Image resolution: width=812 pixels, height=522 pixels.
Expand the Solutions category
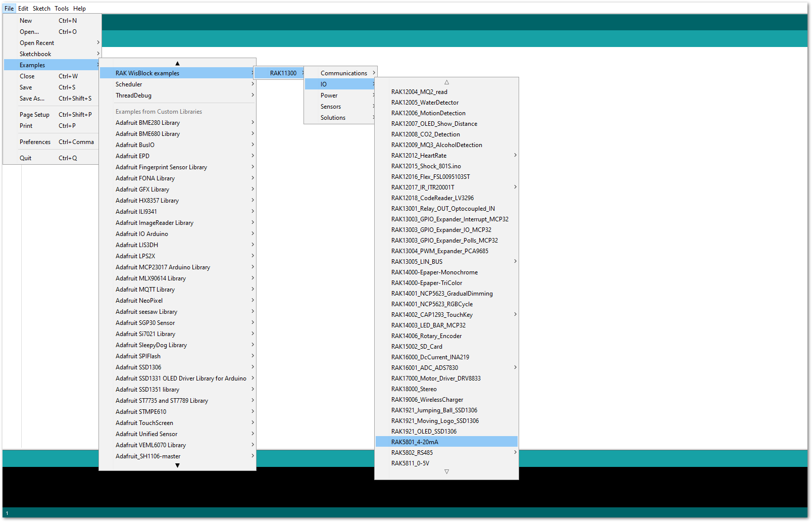341,118
